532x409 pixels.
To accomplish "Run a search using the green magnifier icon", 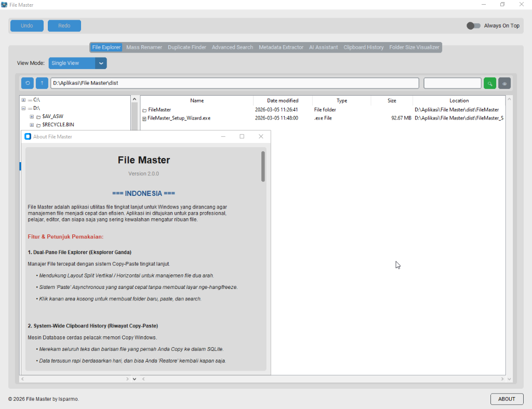I will click(x=489, y=83).
